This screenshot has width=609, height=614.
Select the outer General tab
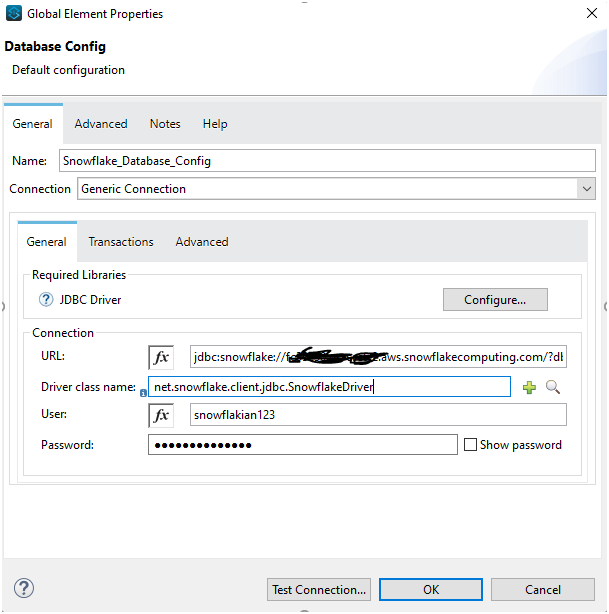33,124
